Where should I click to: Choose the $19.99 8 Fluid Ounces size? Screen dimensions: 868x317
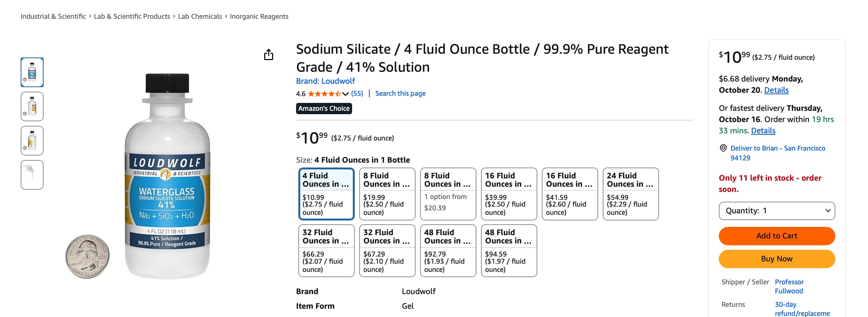(x=387, y=194)
